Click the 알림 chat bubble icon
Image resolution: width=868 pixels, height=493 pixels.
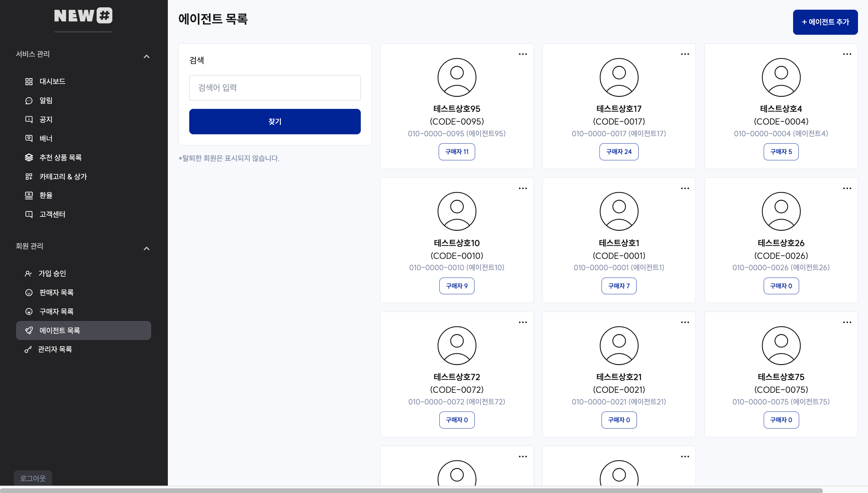29,101
